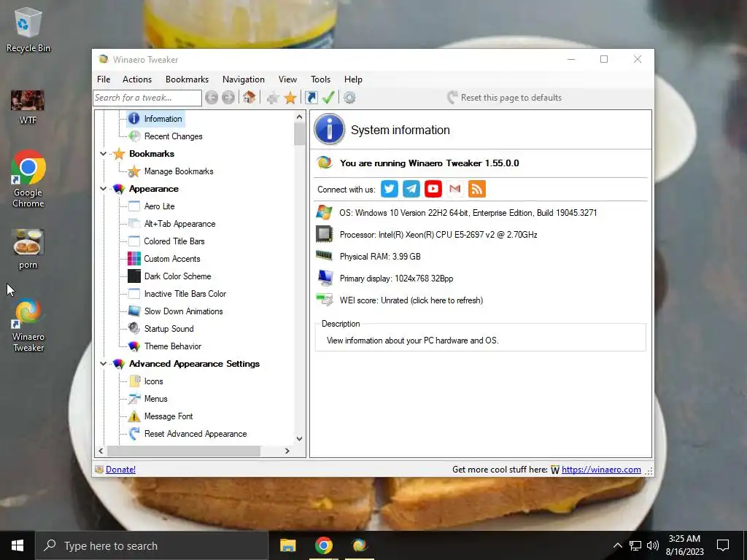Select the Google Chrome desktop shortcut
Viewport: 747px width, 560px height.
coord(28,179)
